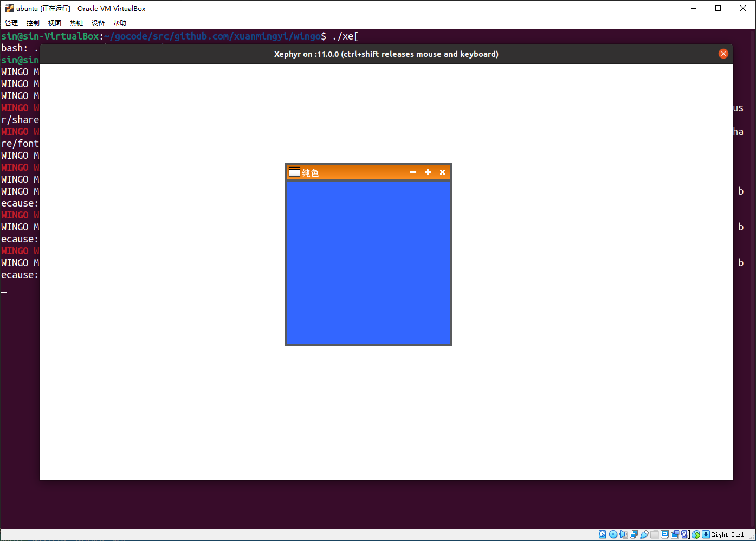756x541 pixels.
Task: Minimize the Xephyr window
Action: click(x=705, y=54)
